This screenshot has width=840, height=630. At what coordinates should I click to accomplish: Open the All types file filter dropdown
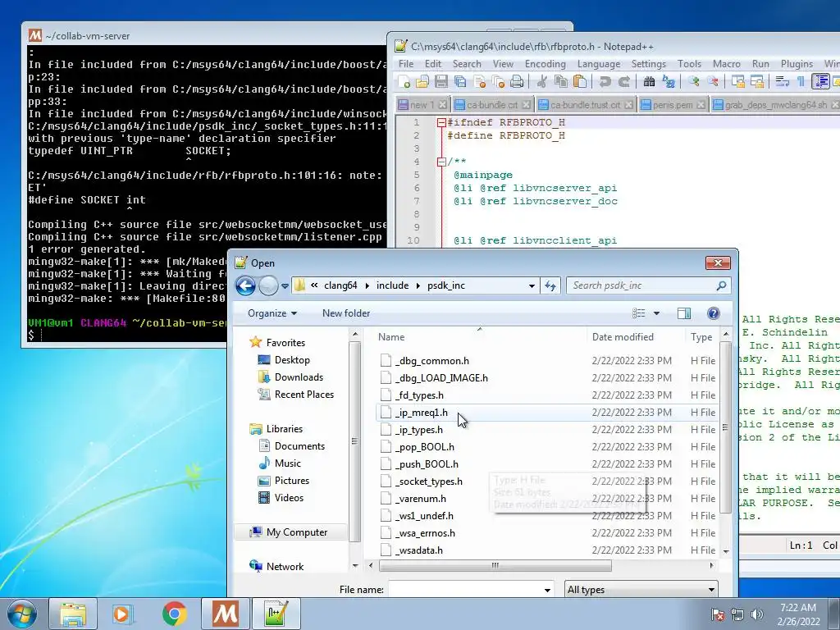641,590
